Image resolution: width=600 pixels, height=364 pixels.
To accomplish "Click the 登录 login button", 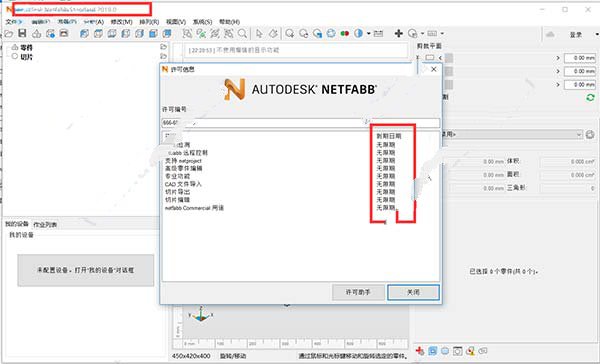I will tap(576, 34).
